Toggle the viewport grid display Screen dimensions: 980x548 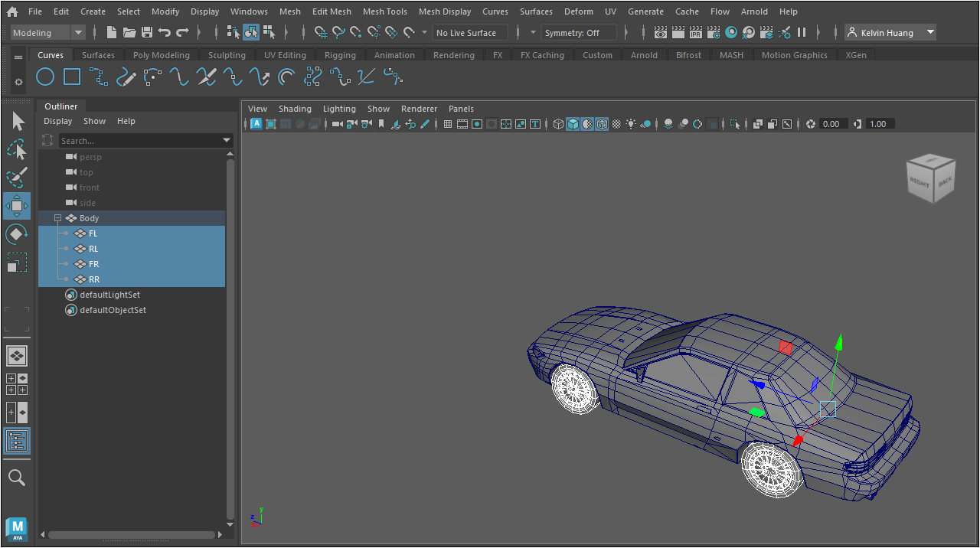tap(448, 124)
